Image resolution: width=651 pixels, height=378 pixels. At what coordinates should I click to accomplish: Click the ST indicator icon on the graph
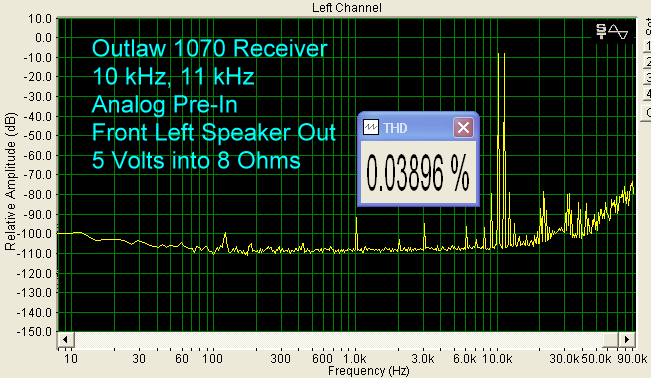pos(601,32)
